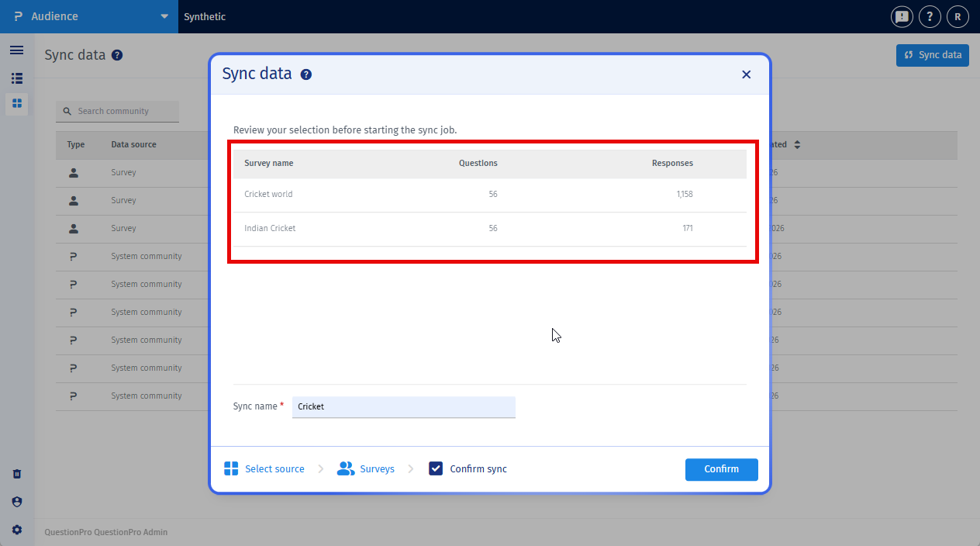This screenshot has width=980, height=546.
Task: Click the Surveys step people icon
Action: coord(345,468)
